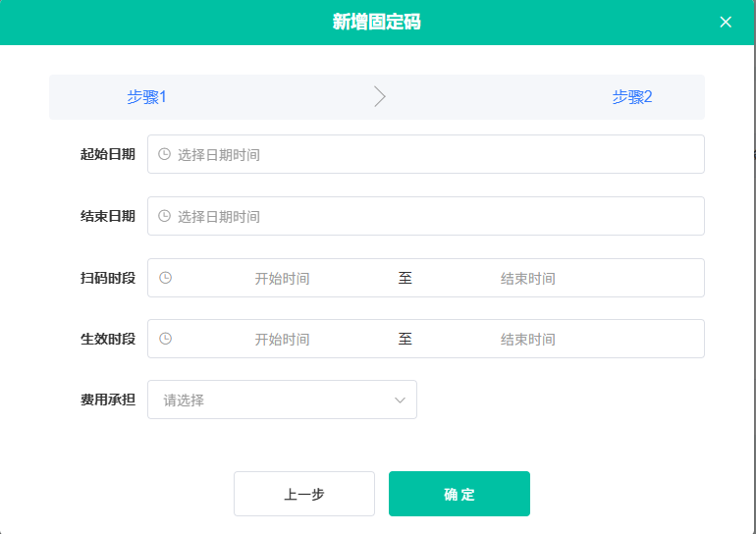This screenshot has height=534, width=756.
Task: Click the 费用承担 label
Action: pyautogui.click(x=108, y=400)
